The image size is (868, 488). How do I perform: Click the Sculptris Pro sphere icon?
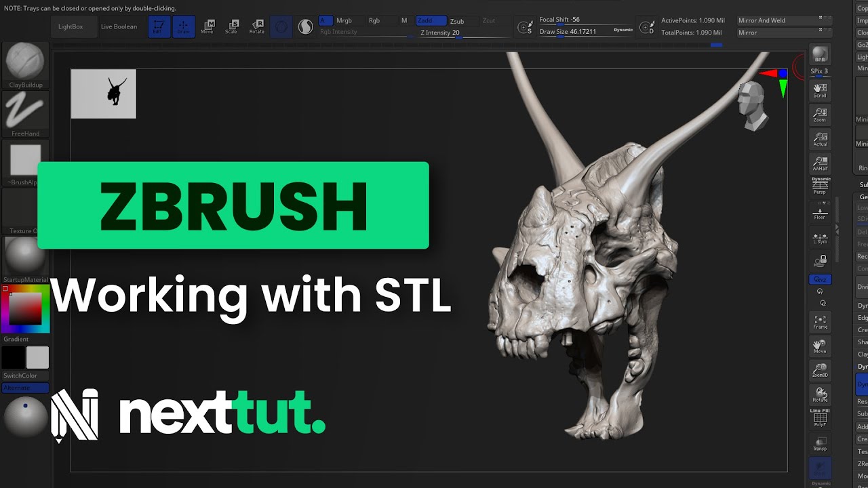coord(306,26)
